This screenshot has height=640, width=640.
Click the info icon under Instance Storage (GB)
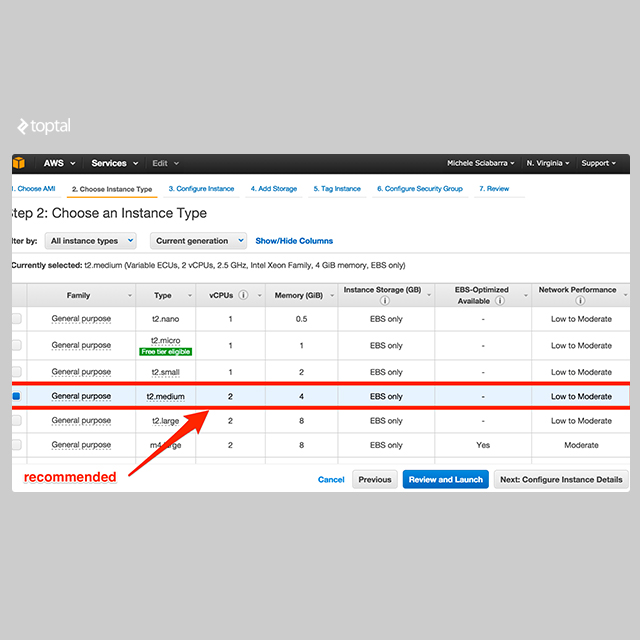tap(384, 301)
